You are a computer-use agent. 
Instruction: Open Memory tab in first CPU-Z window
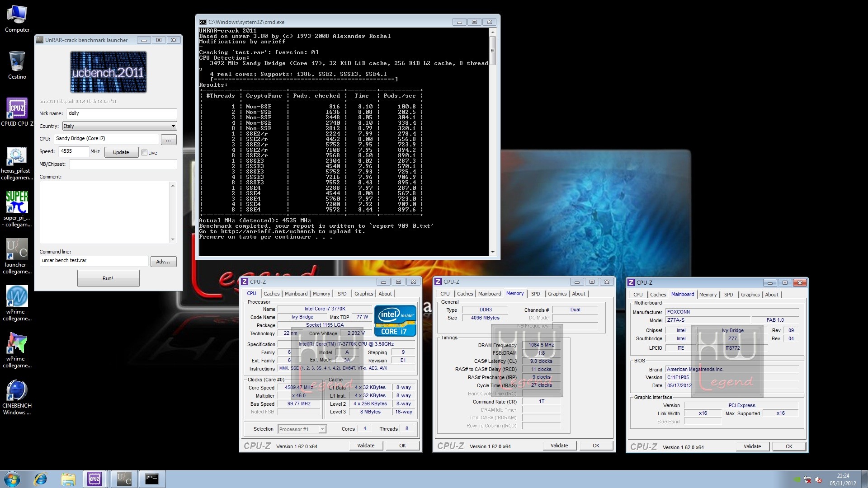[x=321, y=294]
